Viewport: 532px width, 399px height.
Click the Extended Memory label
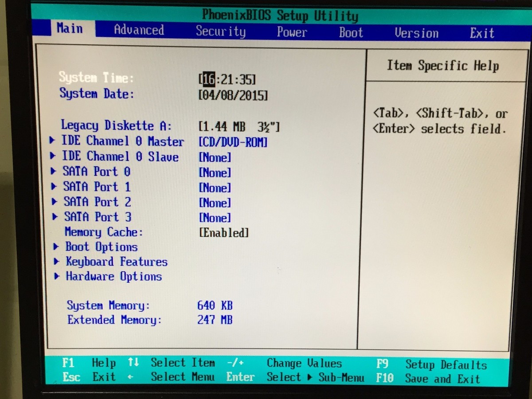tap(114, 320)
